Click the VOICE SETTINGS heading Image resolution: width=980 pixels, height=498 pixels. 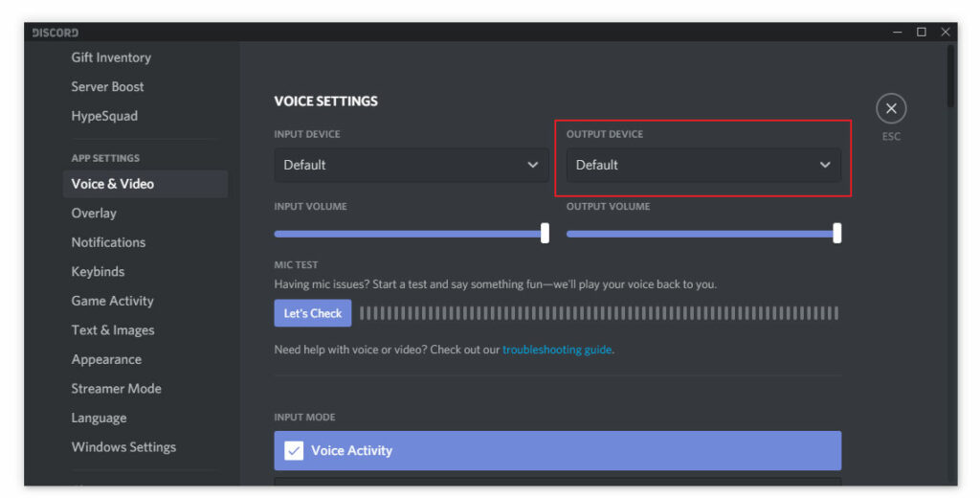click(325, 102)
